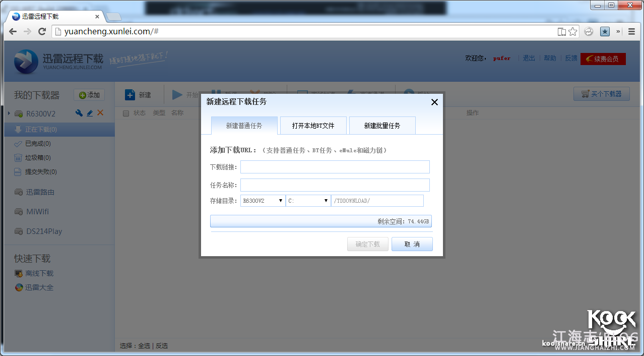Click the orange X delete icon for R6300V2
Viewport: 644px width, 356px height.
point(100,113)
